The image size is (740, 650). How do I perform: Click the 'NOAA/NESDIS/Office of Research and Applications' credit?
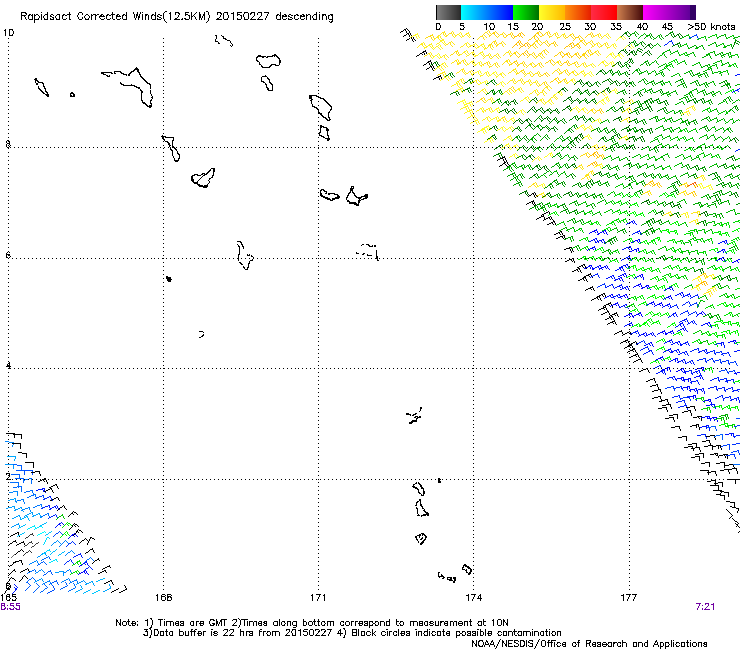click(x=589, y=644)
